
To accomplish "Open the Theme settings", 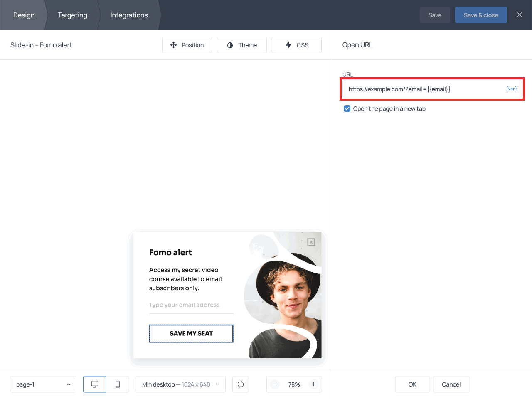I will point(242,45).
